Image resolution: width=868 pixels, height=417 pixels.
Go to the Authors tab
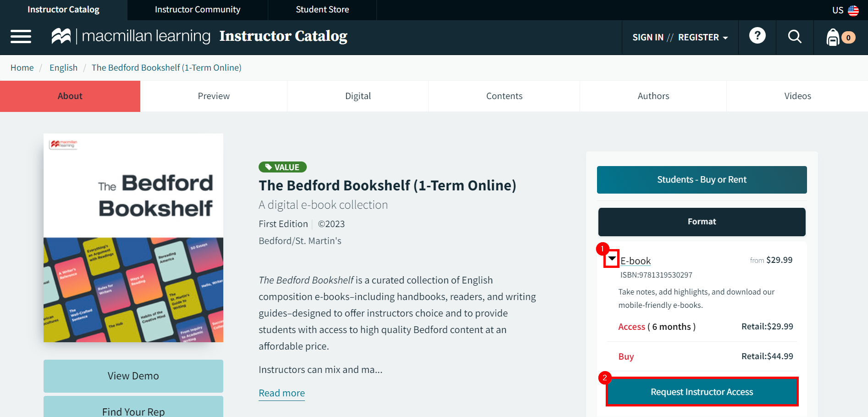pyautogui.click(x=653, y=96)
